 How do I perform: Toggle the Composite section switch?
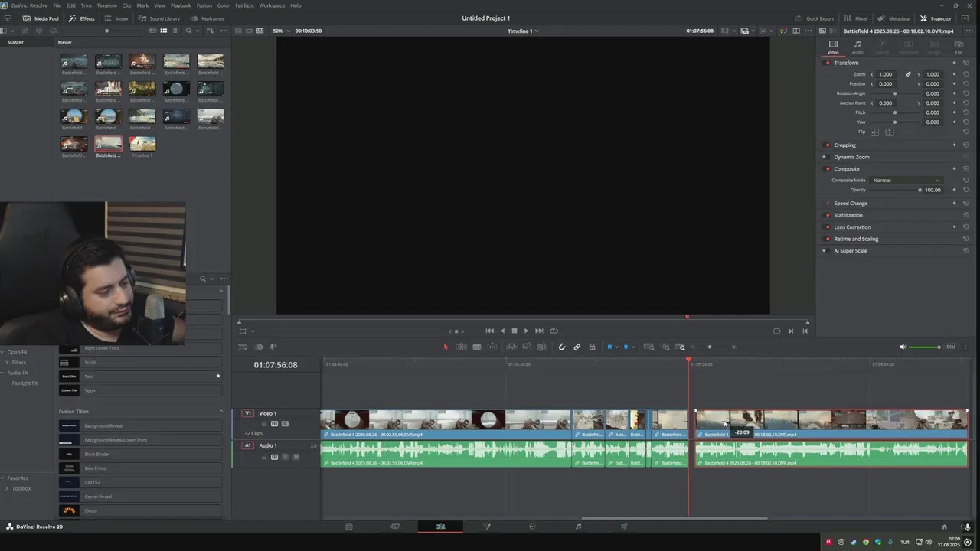[827, 168]
